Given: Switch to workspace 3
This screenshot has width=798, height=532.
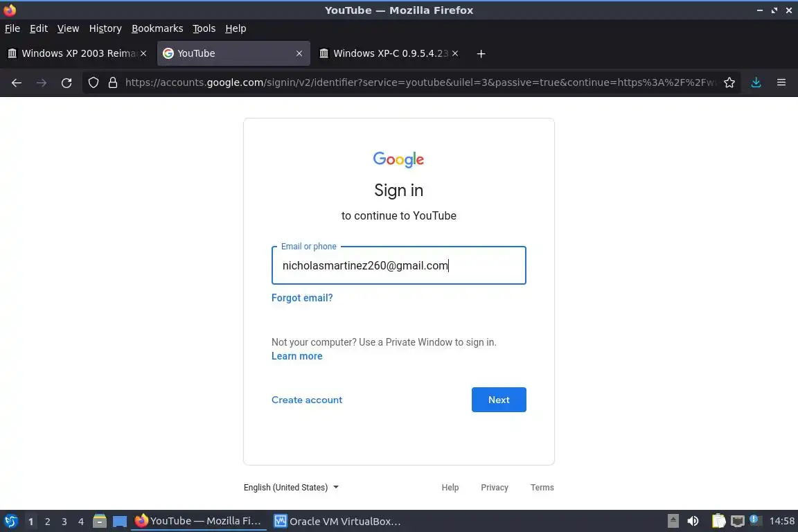Looking at the screenshot, I should coord(64,522).
